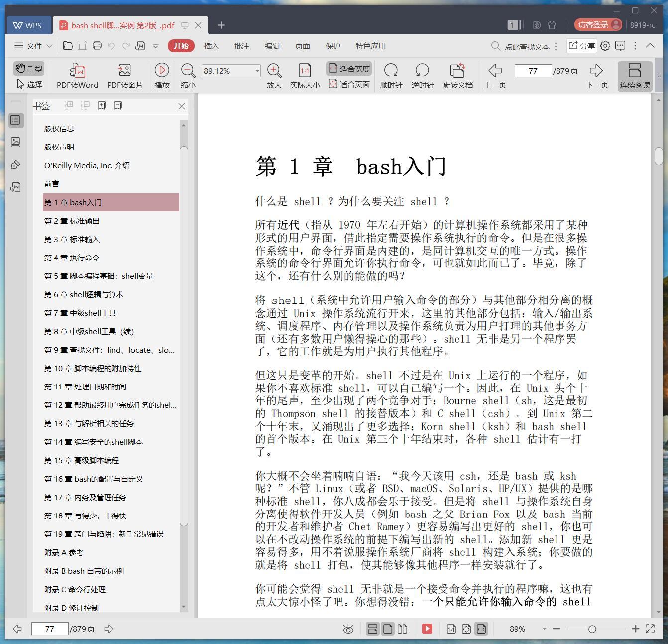The height and width of the screenshot is (644, 668).
Task: Expand the quick access toolbar dropdown
Action: (x=155, y=46)
